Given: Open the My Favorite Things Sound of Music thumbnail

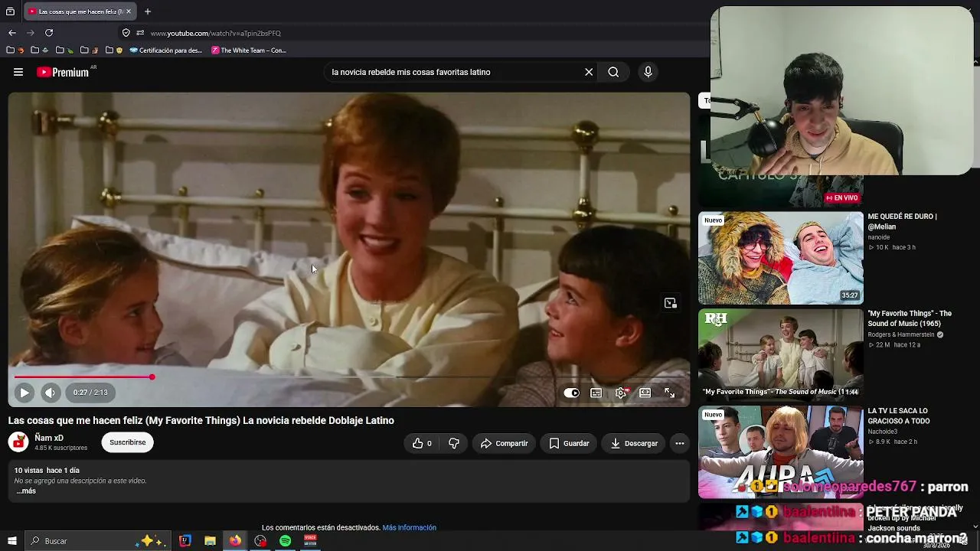Looking at the screenshot, I should pos(781,355).
